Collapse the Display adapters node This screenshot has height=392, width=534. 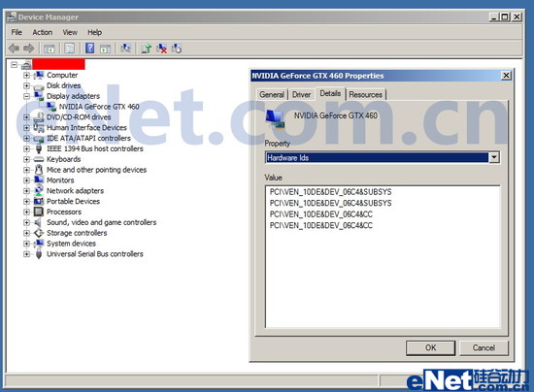point(26,96)
